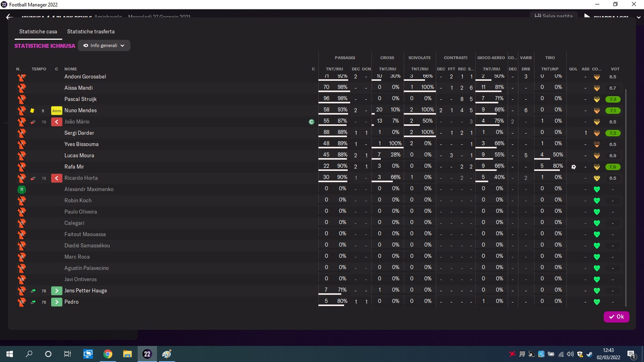Click João Mário's green captain badge

pos(312,122)
